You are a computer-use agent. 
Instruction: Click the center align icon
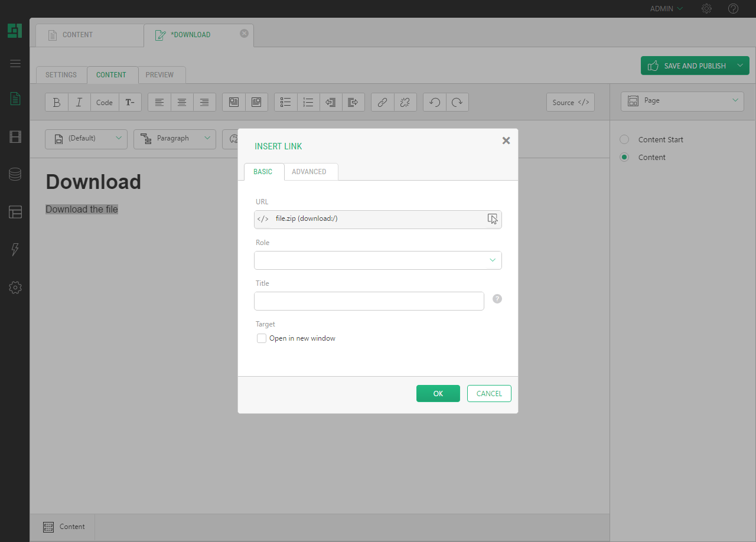tap(182, 102)
